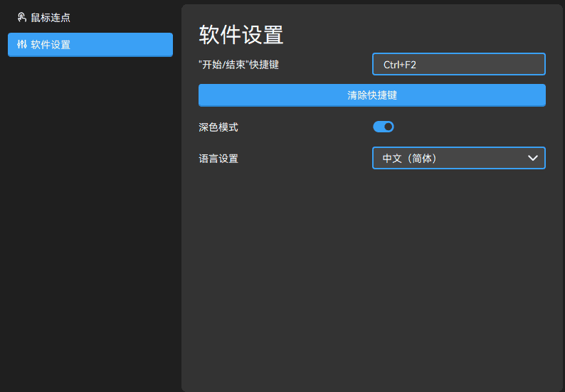
Task: Click the 语言设置 label
Action: point(218,159)
